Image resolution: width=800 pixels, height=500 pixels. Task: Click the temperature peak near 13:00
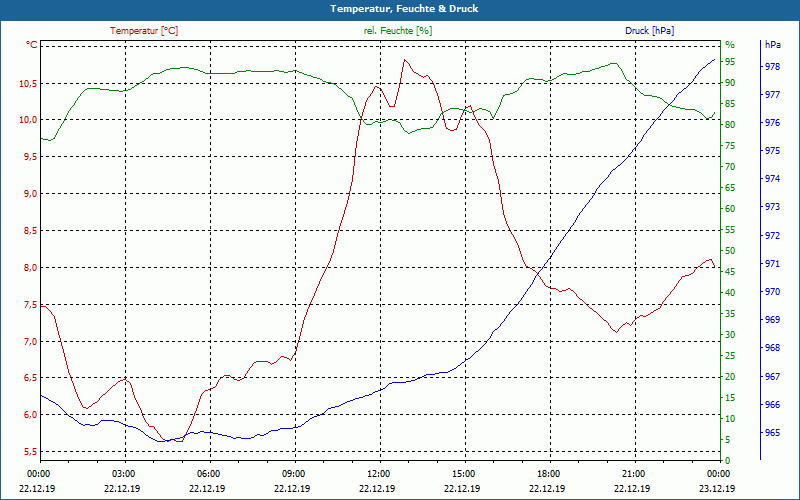pos(405,60)
